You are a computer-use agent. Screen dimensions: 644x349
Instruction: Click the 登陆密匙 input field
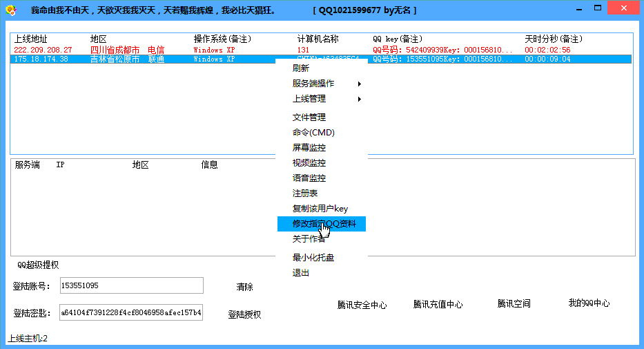(131, 312)
